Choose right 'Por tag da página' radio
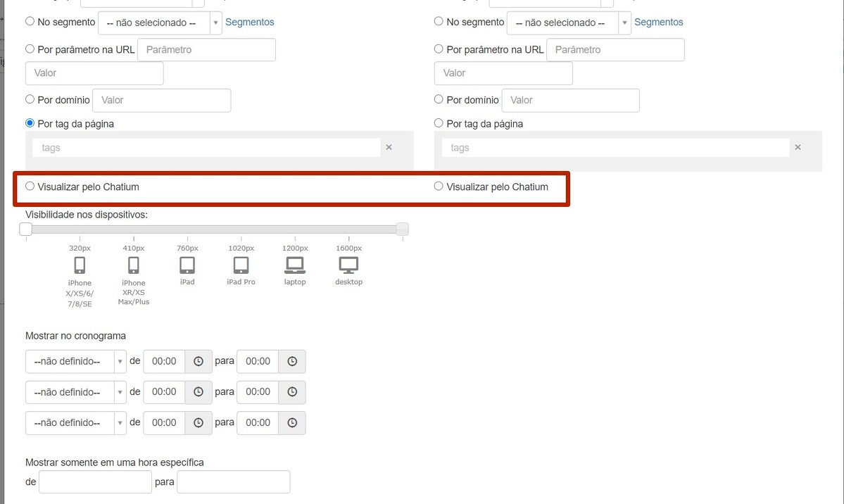Screen dimensions: 844x504 click(439, 123)
